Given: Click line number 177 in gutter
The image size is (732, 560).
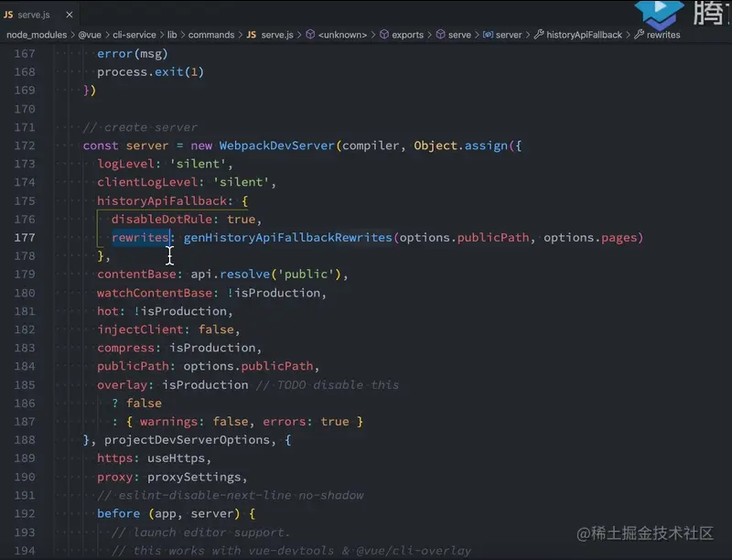Looking at the screenshot, I should (25, 238).
